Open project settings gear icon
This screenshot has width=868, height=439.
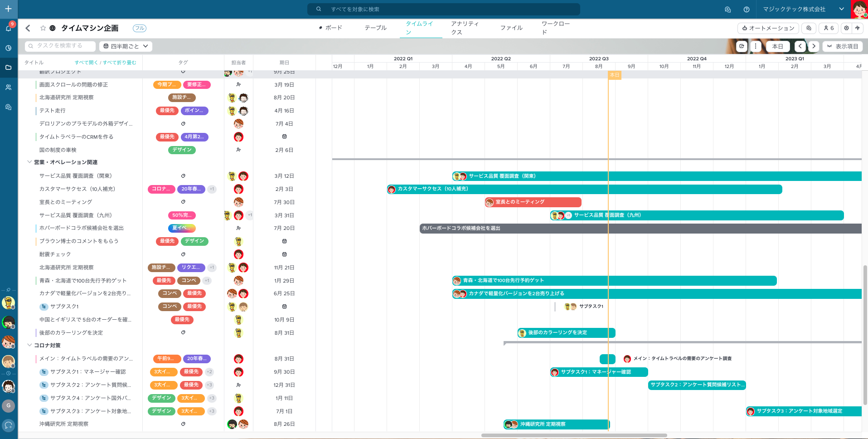click(846, 28)
